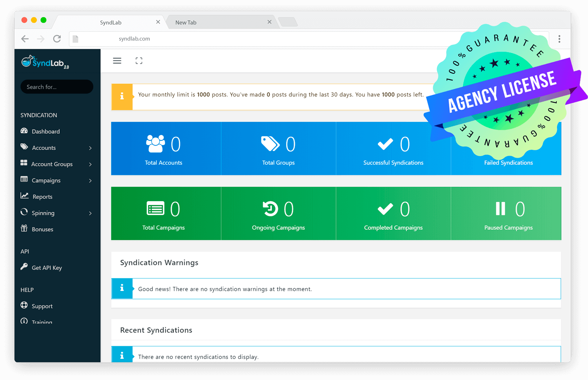Click the Paused Campaigns pause icon
Screen dimensions: 588x380
(501, 209)
